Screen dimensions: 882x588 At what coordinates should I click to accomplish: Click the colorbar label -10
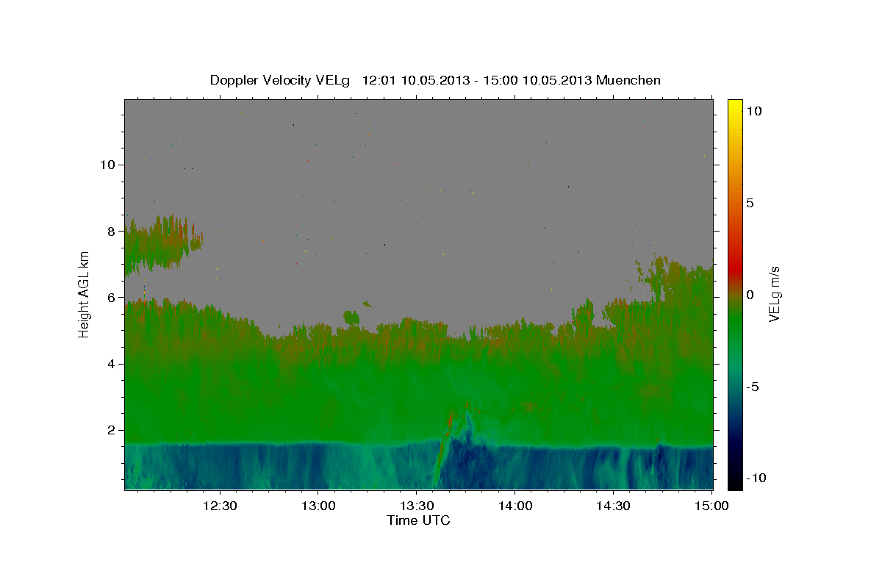point(755,478)
